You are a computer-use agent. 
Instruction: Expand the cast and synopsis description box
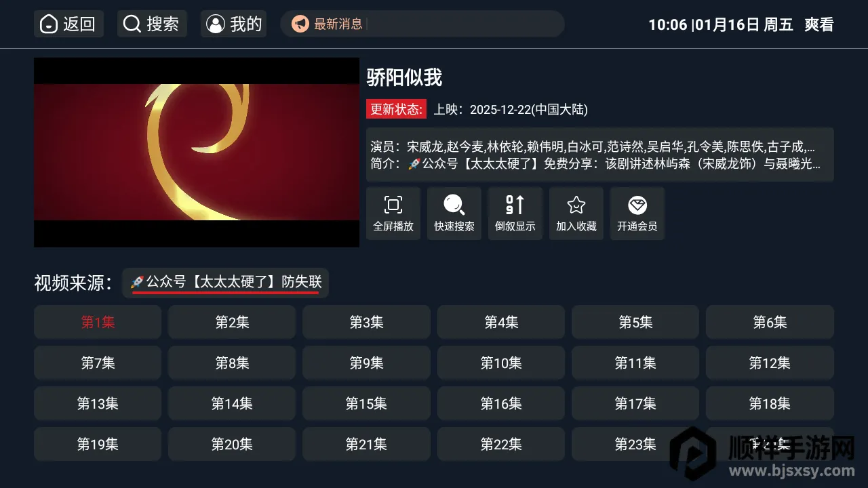pos(600,155)
